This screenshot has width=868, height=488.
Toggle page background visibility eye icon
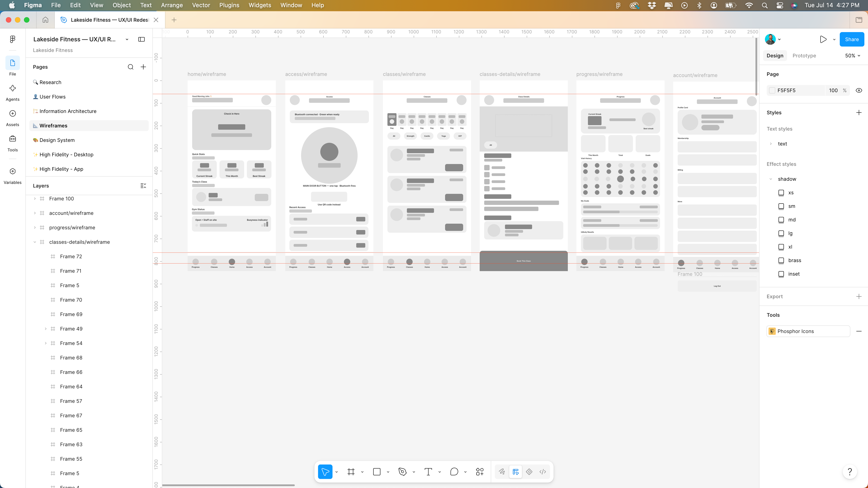(x=859, y=90)
